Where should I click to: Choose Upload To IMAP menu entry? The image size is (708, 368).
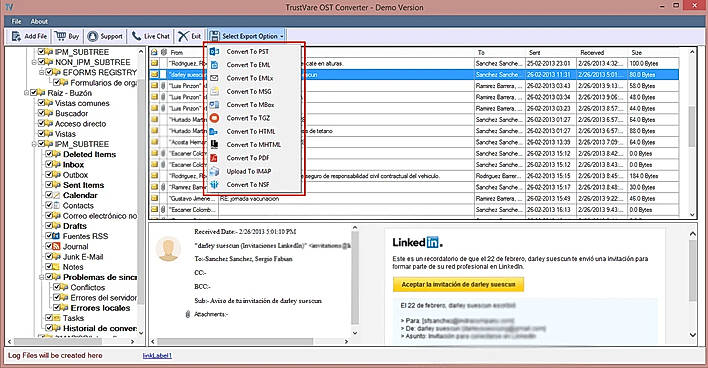(253, 172)
